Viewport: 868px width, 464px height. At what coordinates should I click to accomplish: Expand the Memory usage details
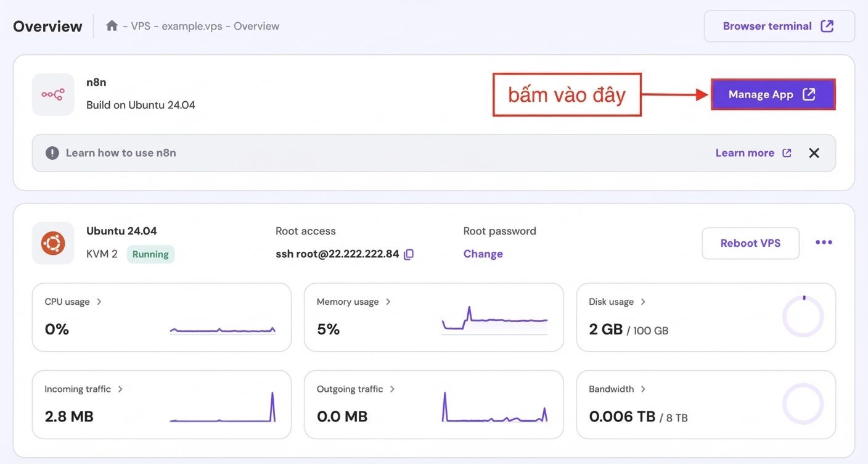(x=388, y=302)
